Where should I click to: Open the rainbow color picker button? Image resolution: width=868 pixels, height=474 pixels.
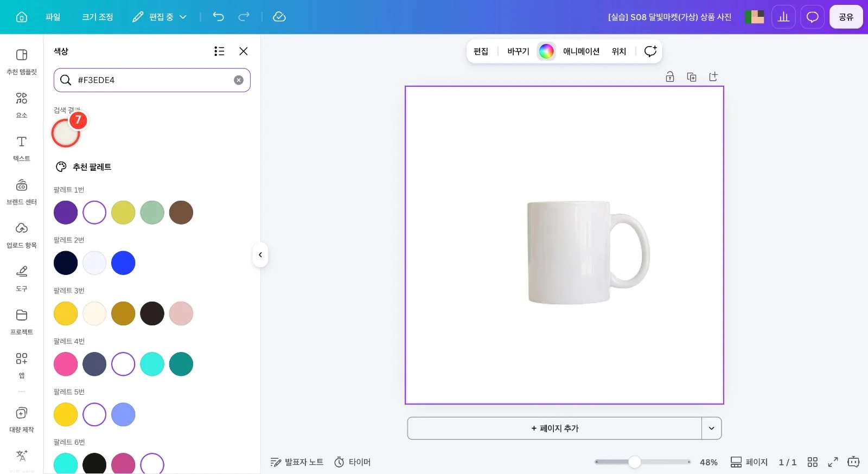click(546, 52)
